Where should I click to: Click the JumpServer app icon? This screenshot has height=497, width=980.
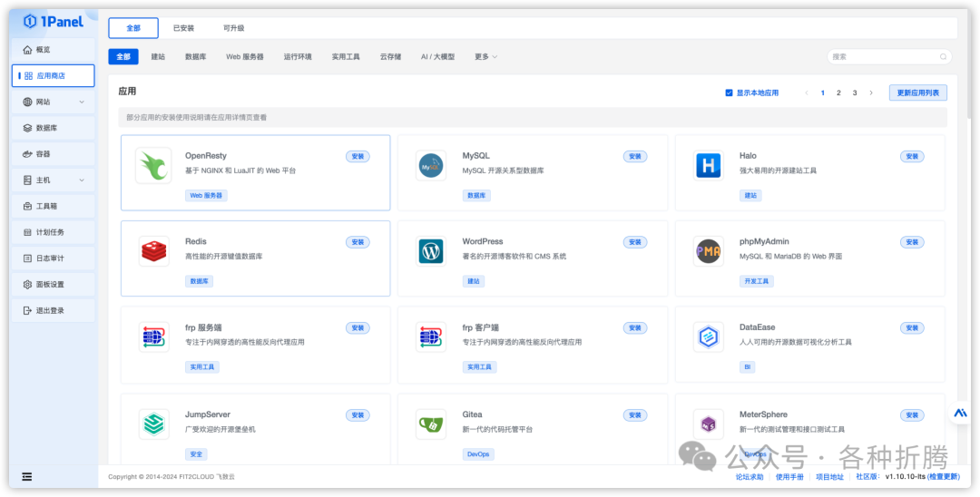153,424
